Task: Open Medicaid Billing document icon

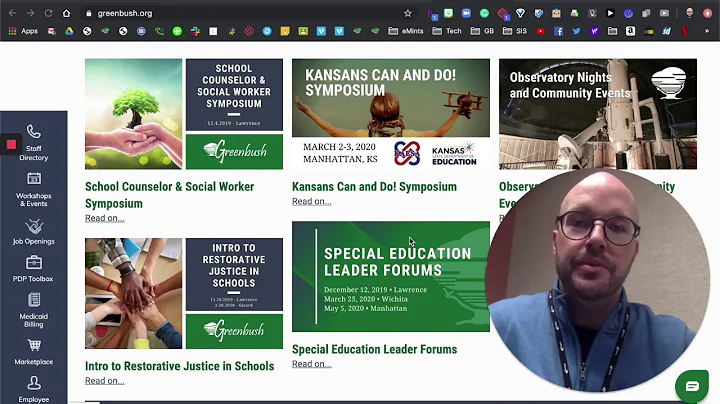Action: click(x=34, y=300)
